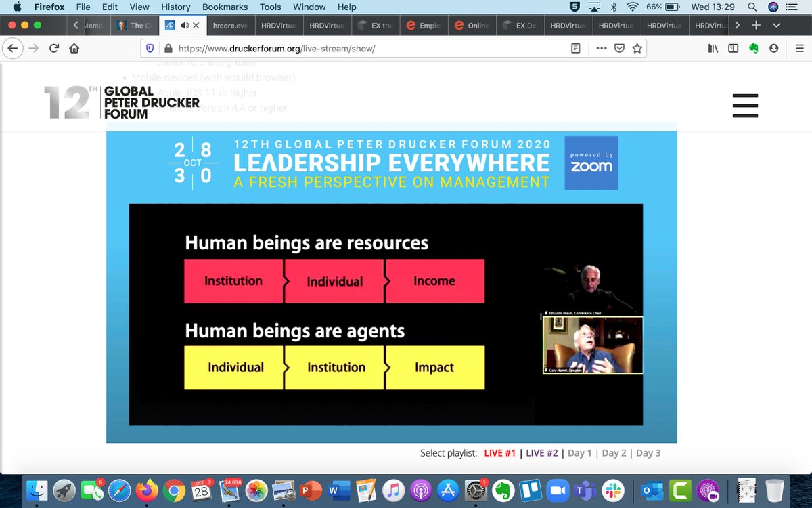The height and width of the screenshot is (508, 812).
Task: Switch to EX De tab
Action: (x=520, y=26)
